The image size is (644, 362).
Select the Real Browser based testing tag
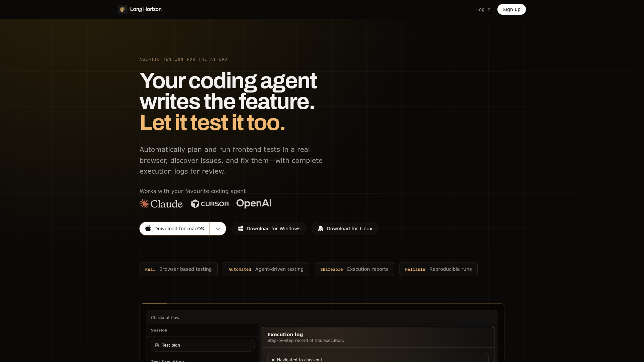178,269
